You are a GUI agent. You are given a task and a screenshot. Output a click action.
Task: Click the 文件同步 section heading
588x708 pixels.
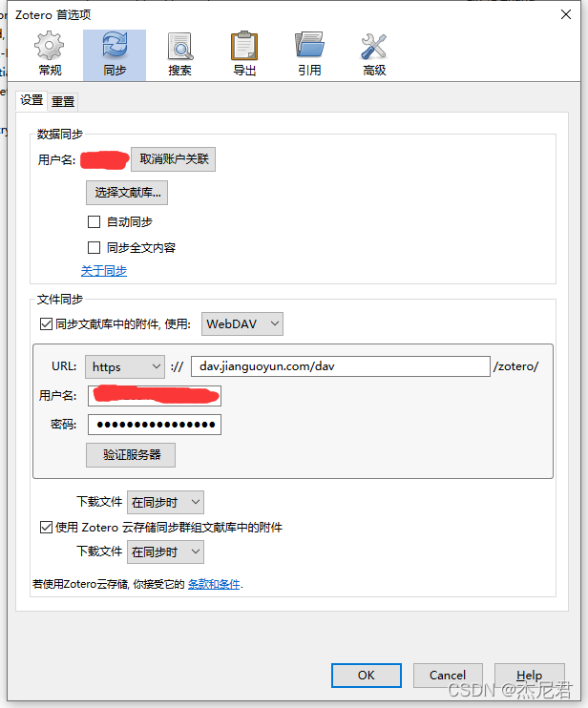[59, 300]
